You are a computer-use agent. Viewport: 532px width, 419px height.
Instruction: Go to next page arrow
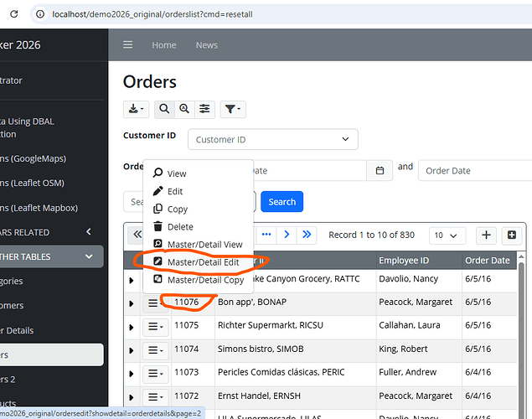[x=287, y=235]
